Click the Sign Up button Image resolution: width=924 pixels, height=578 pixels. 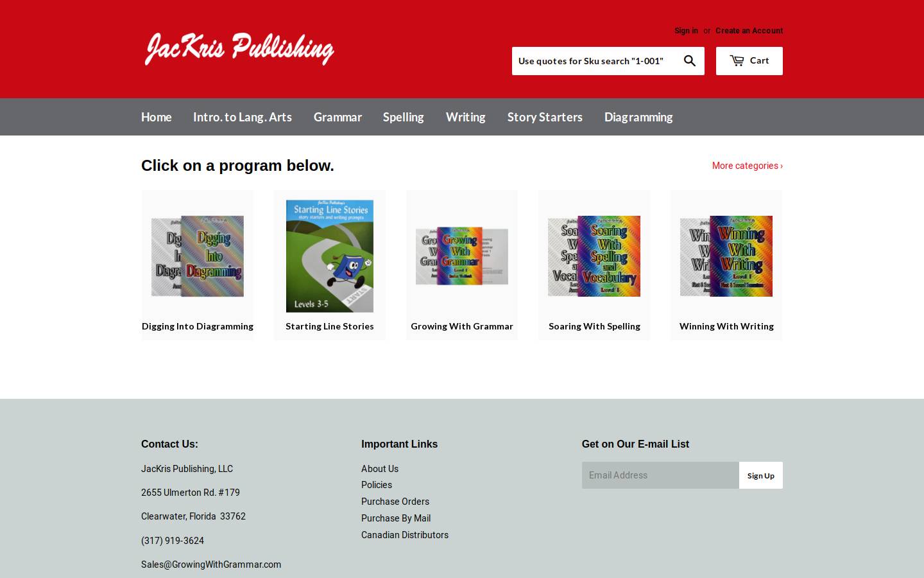tap(761, 475)
